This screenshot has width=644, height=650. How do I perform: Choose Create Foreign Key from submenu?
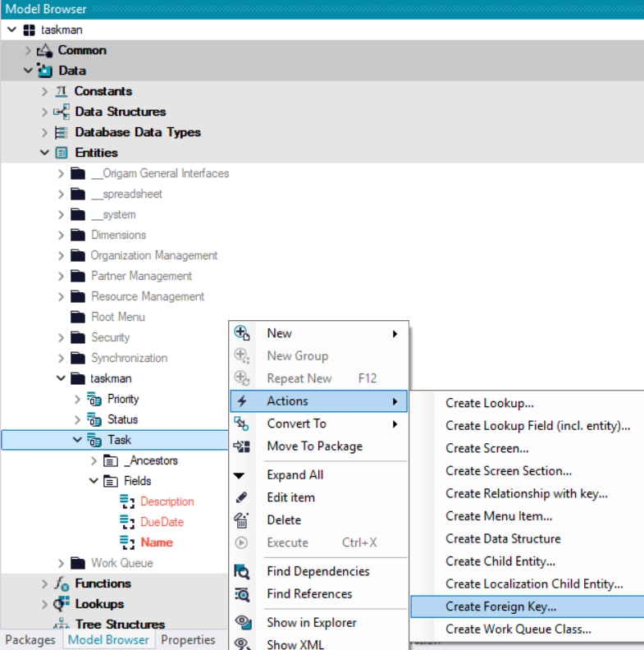(x=500, y=607)
